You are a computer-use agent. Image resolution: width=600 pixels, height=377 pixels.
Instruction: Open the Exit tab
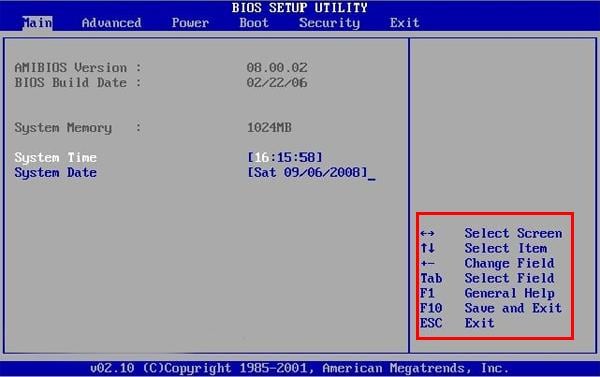click(404, 23)
